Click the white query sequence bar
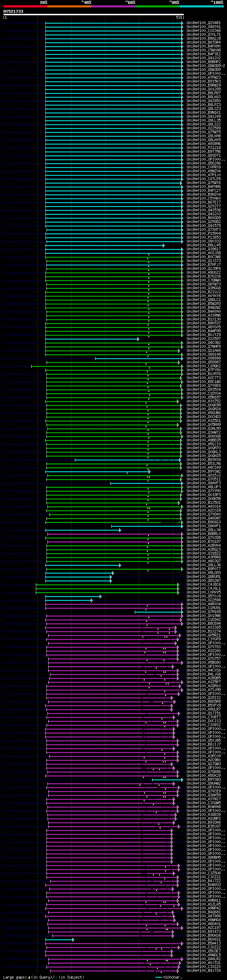 (x=93, y=15)
